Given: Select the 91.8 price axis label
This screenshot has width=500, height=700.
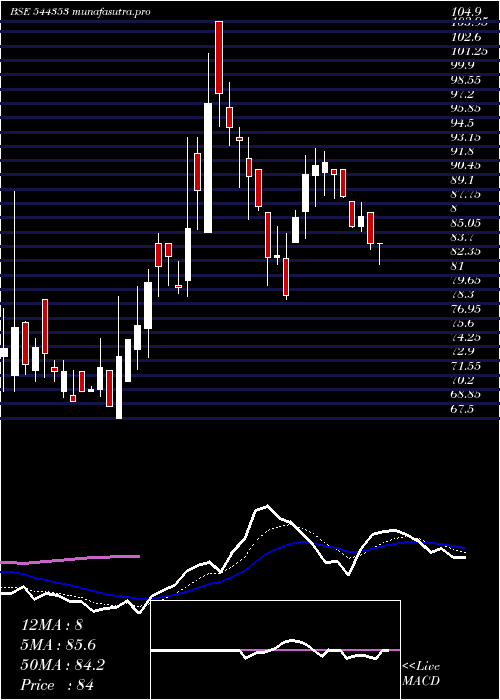Looking at the screenshot, I should point(463,152).
